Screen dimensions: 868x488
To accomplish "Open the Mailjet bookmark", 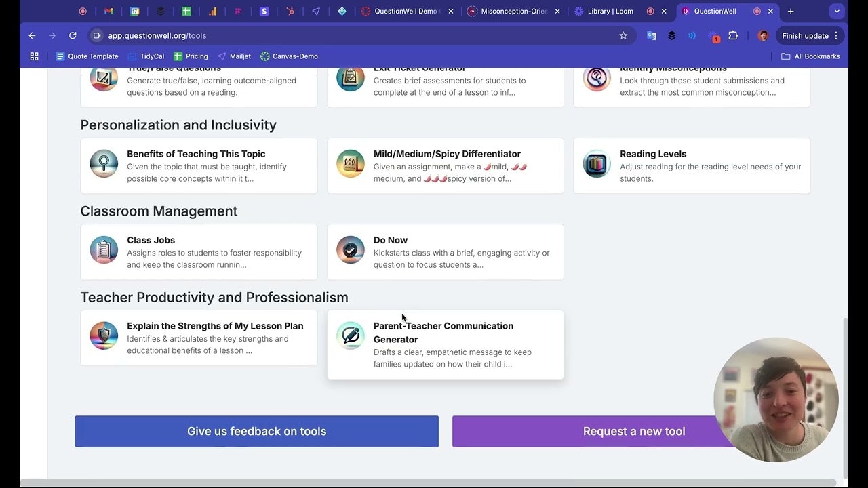I will [234, 56].
